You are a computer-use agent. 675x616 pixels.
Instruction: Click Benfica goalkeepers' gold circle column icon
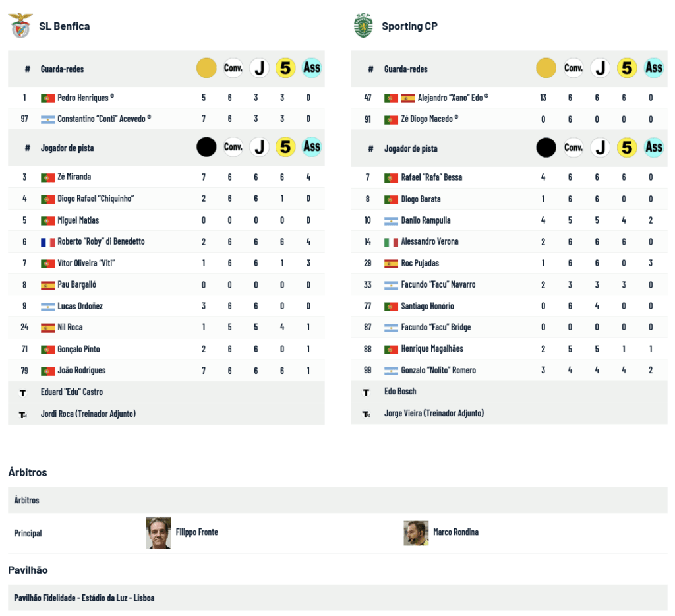(x=206, y=68)
